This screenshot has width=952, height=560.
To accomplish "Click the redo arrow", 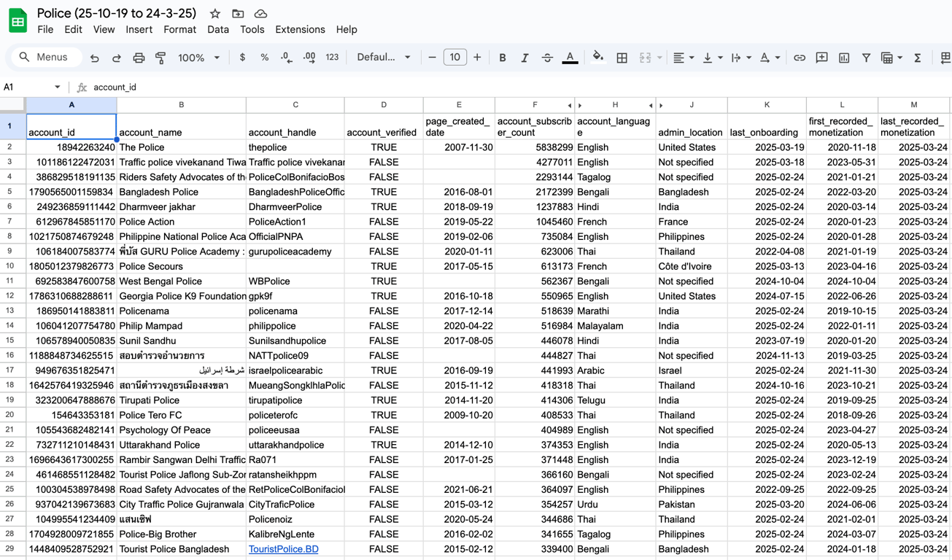I will click(x=117, y=58).
